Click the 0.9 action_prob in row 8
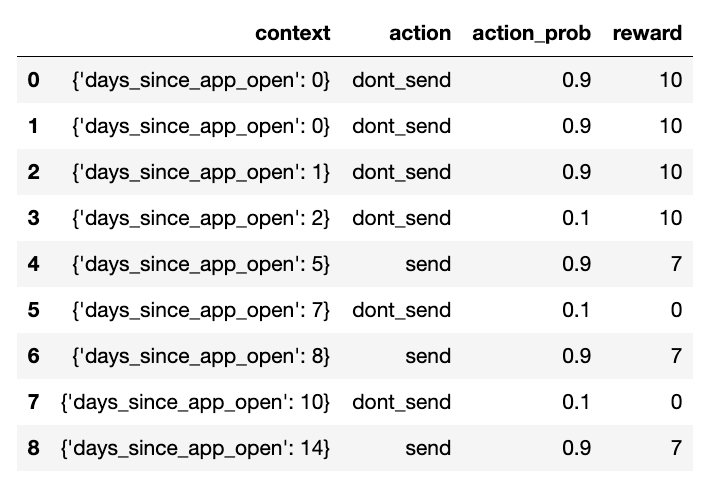This screenshot has height=480, width=704. coord(576,448)
